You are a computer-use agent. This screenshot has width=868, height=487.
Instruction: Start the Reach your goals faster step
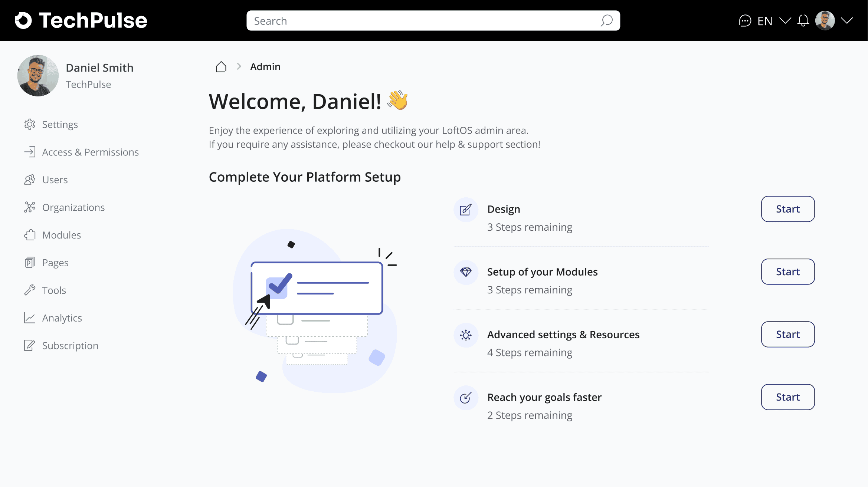tap(787, 397)
